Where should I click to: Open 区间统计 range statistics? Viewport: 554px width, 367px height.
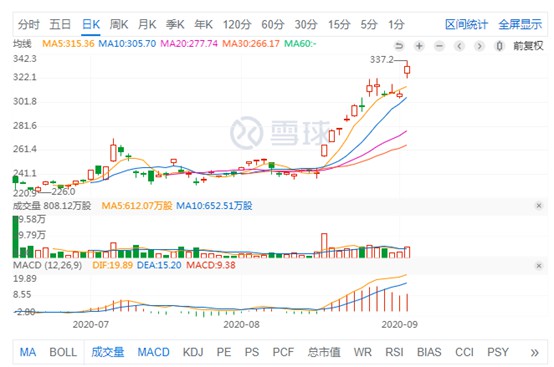tap(466, 24)
